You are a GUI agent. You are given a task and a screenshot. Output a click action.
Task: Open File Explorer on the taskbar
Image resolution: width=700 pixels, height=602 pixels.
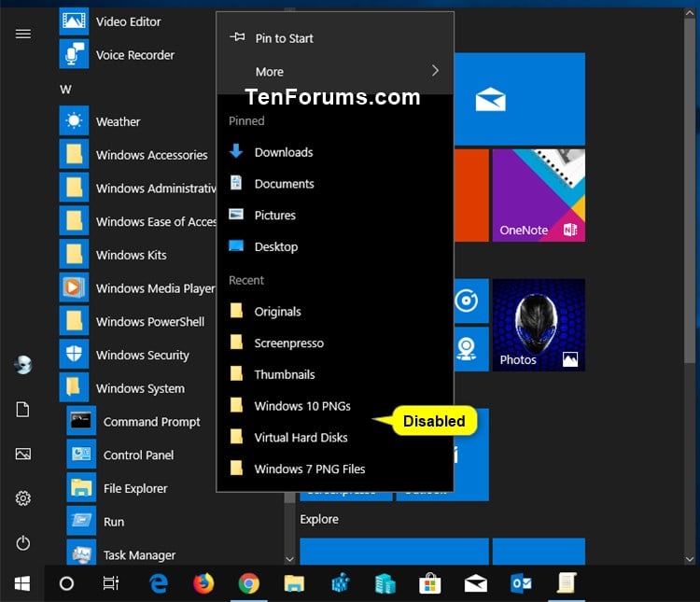click(294, 583)
